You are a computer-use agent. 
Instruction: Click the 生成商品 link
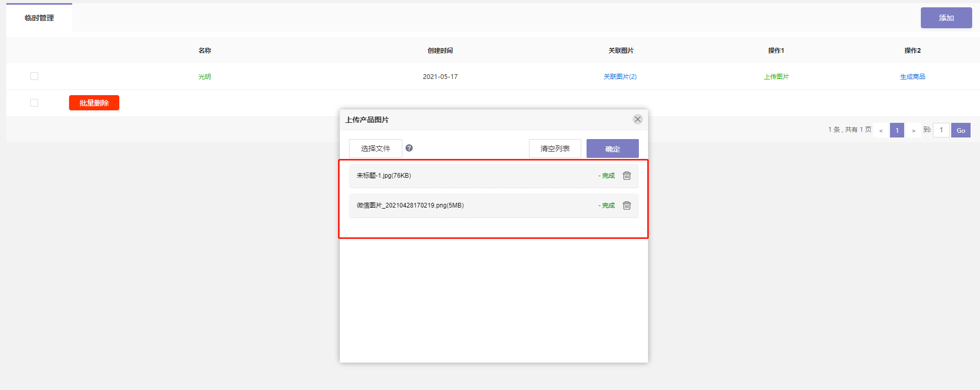pyautogui.click(x=913, y=77)
